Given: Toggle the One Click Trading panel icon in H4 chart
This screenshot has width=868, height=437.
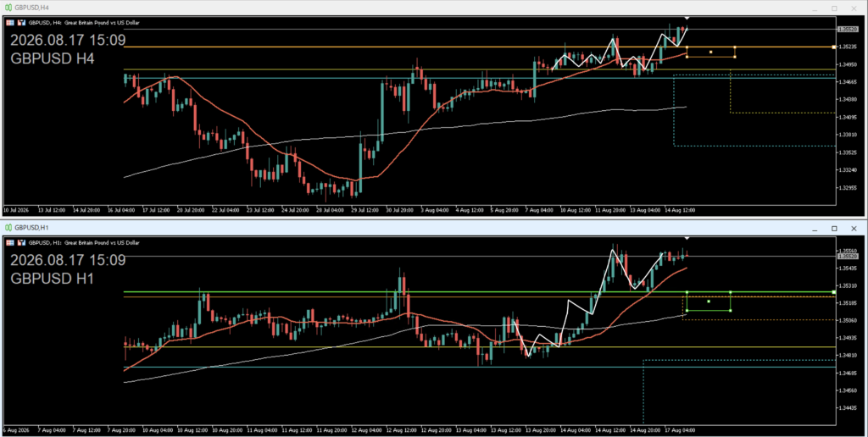Looking at the screenshot, I should click(x=21, y=23).
